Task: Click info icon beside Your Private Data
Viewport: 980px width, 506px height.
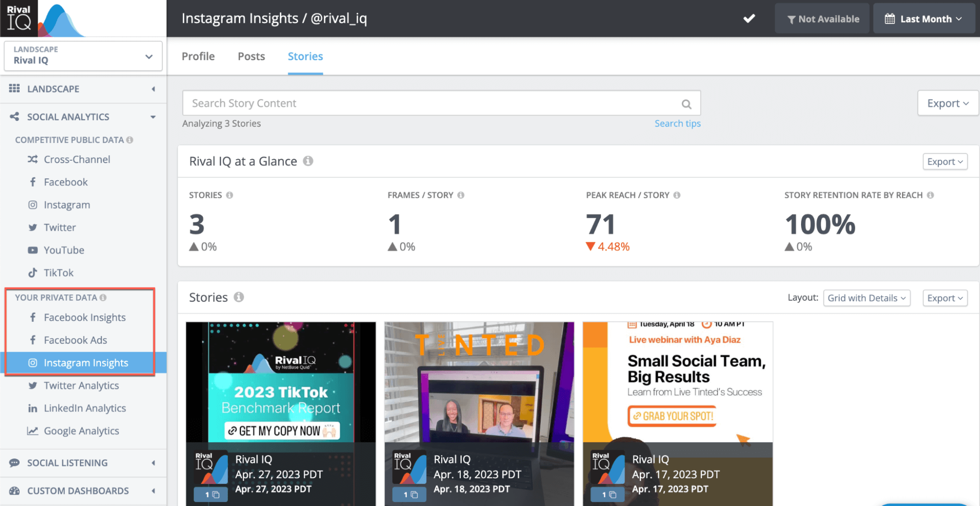Action: click(x=103, y=297)
